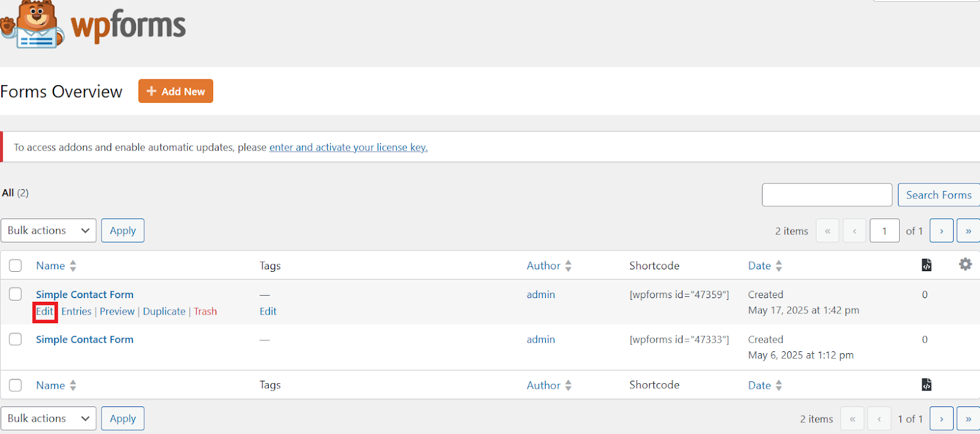Click the embed code icon in the footer row
This screenshot has height=434, width=980.
pos(927,384)
